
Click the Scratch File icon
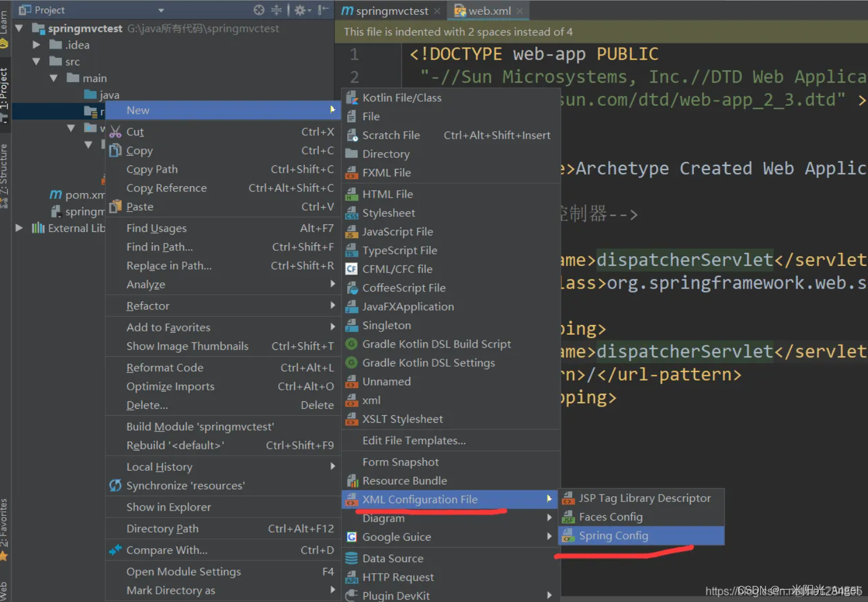(x=351, y=135)
